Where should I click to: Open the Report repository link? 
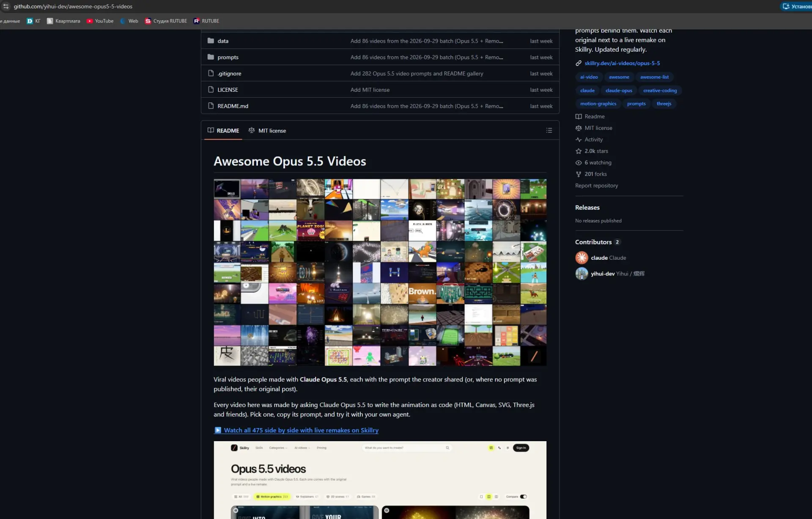coord(596,186)
